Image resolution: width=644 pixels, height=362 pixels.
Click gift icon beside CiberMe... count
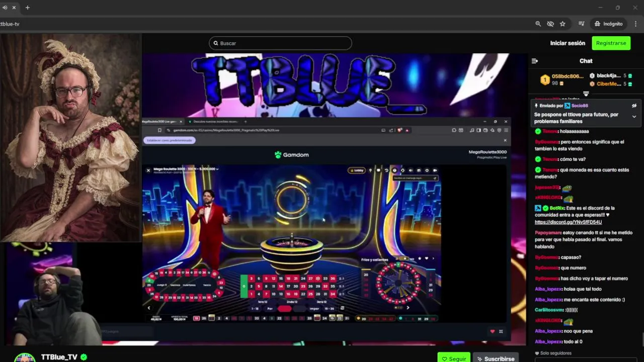(630, 84)
